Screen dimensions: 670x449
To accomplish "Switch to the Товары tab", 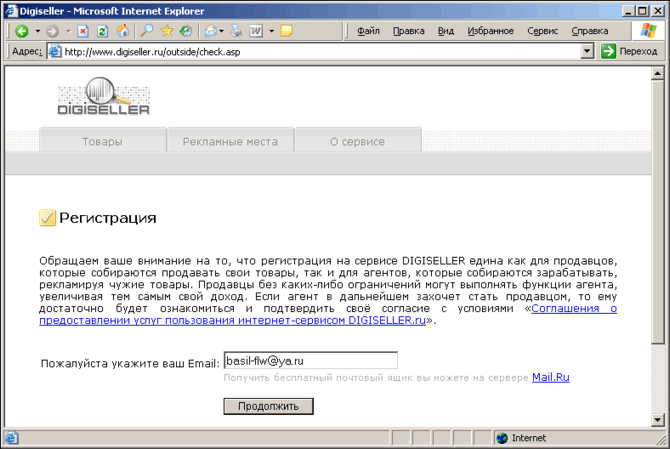I will 103,141.
